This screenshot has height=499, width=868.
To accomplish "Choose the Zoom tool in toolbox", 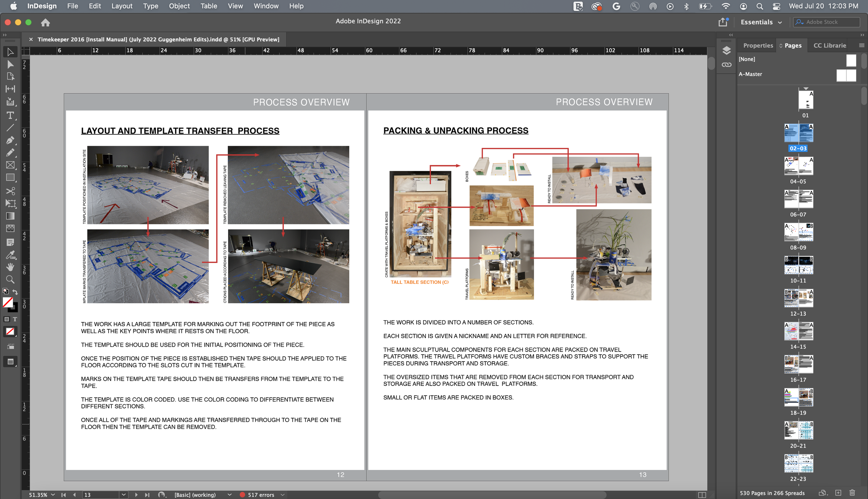I will [10, 279].
